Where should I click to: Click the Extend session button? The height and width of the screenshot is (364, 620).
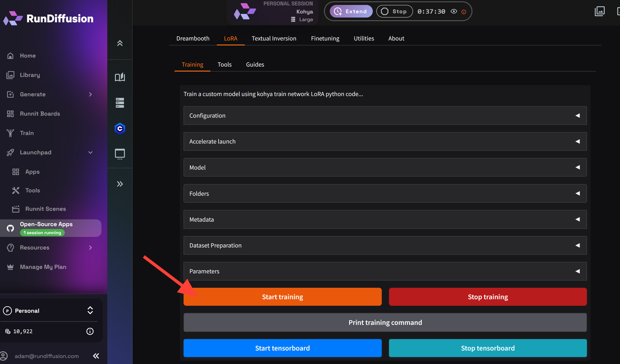tap(351, 11)
